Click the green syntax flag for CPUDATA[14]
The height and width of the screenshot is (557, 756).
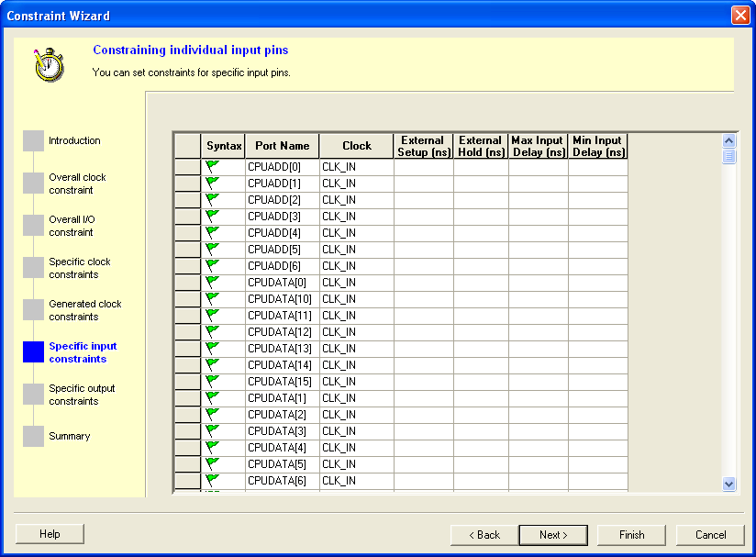click(212, 364)
